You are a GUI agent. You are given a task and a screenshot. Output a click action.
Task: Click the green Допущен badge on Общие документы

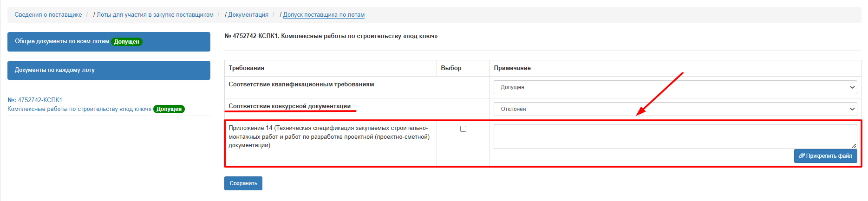[126, 42]
